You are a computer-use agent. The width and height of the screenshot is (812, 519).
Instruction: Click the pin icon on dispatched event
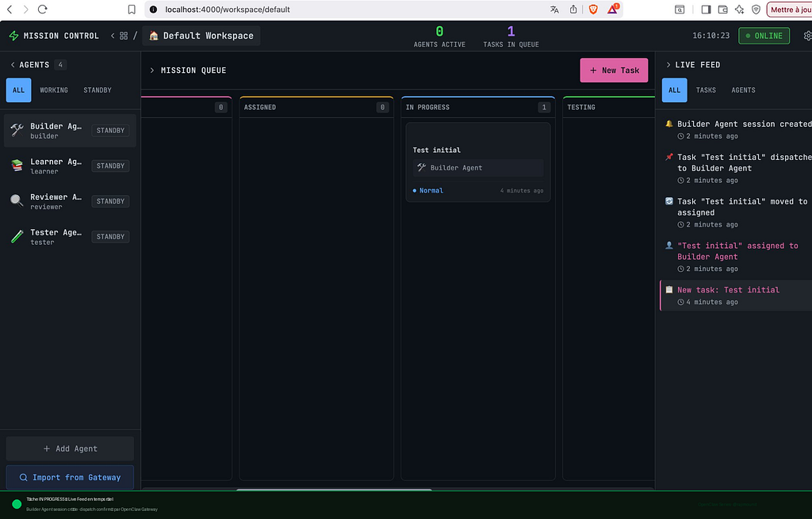point(669,157)
